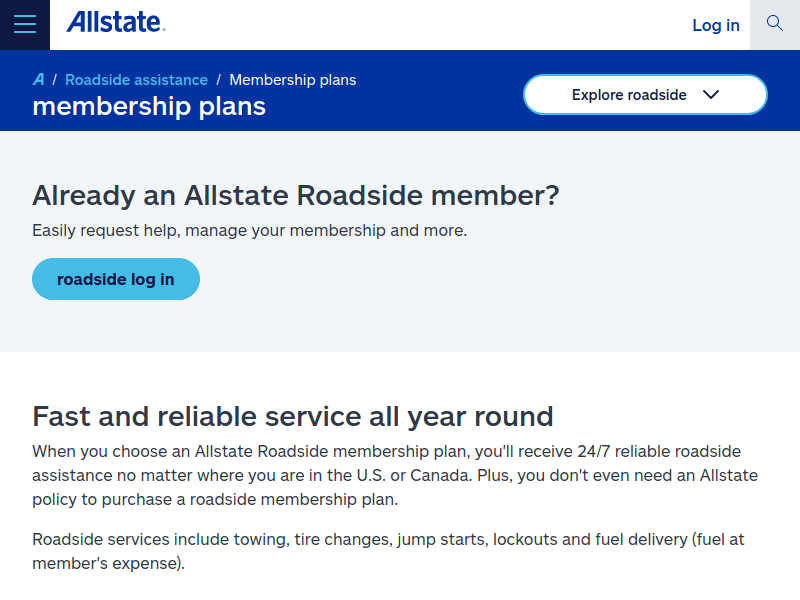800x600 pixels.
Task: Click the Log in link
Action: coord(716,24)
